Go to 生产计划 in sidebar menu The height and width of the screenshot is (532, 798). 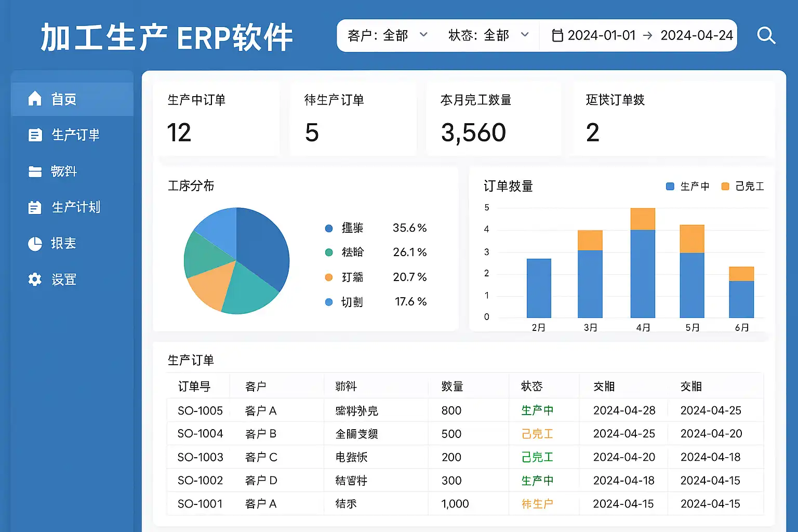point(76,208)
